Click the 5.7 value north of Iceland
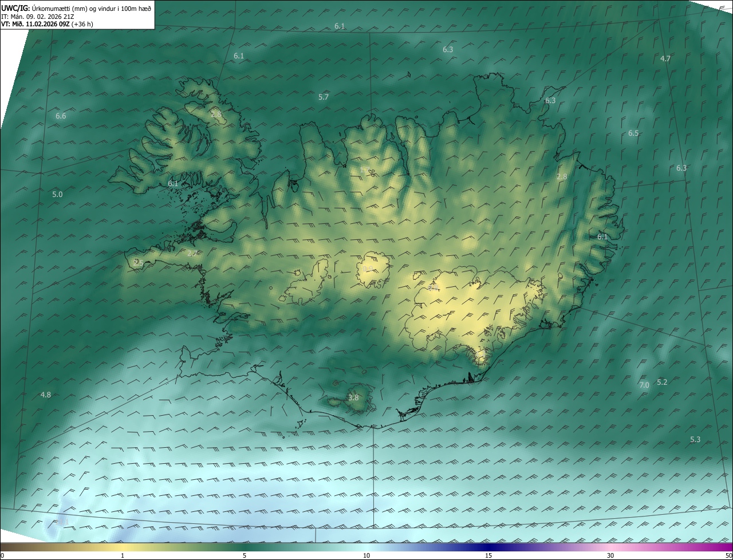The height and width of the screenshot is (560, 733). tap(324, 97)
